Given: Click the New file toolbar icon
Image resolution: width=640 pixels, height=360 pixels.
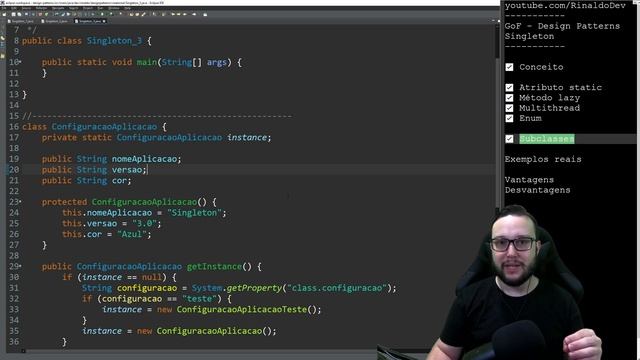Looking at the screenshot, I should [4, 14].
